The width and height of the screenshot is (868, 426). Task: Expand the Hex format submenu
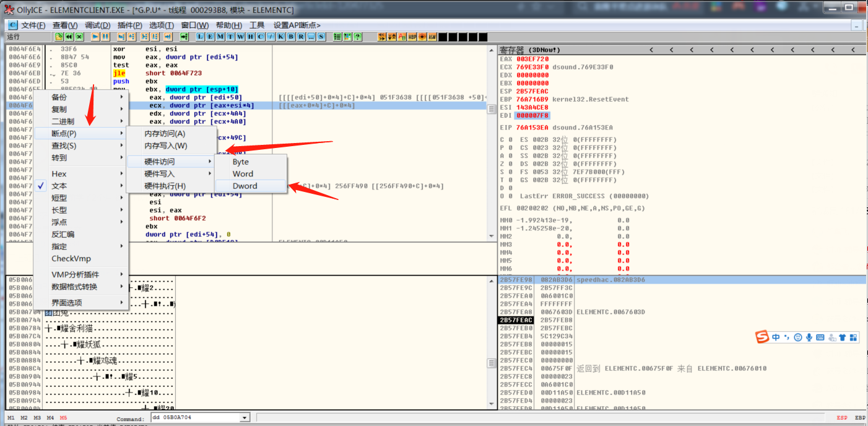click(x=82, y=174)
